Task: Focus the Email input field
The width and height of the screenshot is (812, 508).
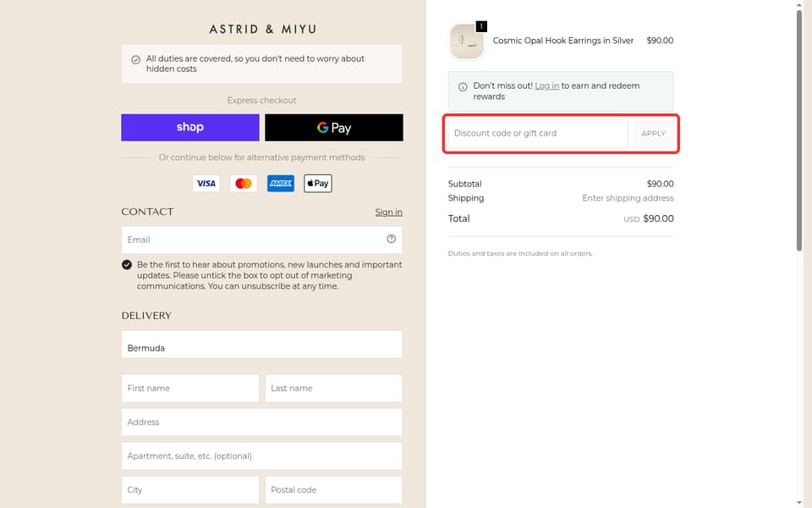Action: [x=261, y=240]
